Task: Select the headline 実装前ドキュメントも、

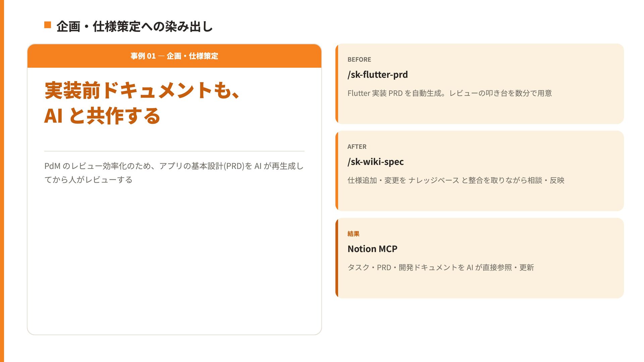Action: 142,90
